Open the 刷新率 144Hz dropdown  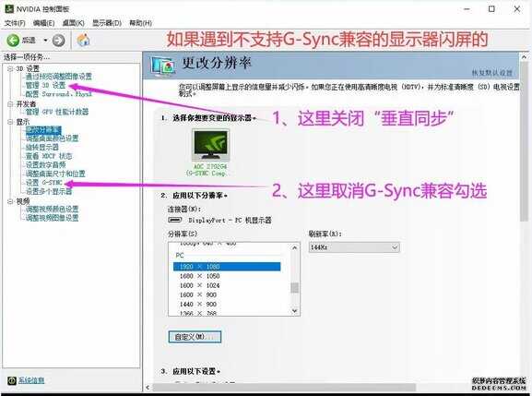(354, 247)
